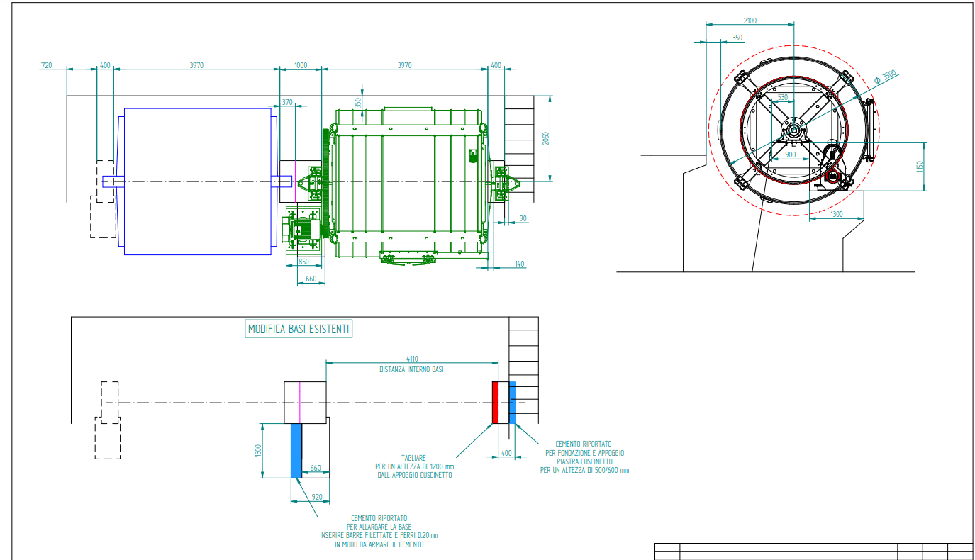Select PER UN ALTEZZA DI 500/600 mm

coord(584,469)
